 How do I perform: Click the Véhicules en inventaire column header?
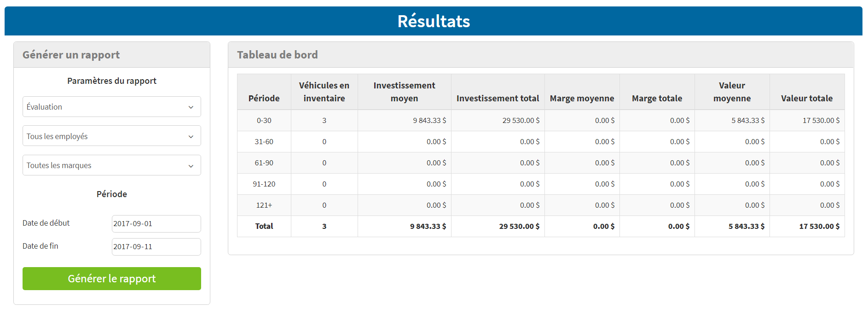point(324,92)
